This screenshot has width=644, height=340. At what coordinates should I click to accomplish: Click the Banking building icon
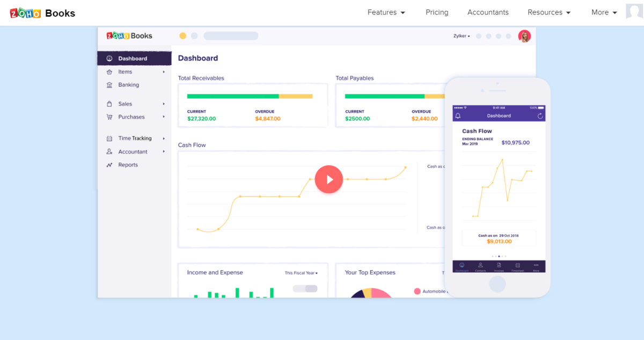[x=109, y=85]
